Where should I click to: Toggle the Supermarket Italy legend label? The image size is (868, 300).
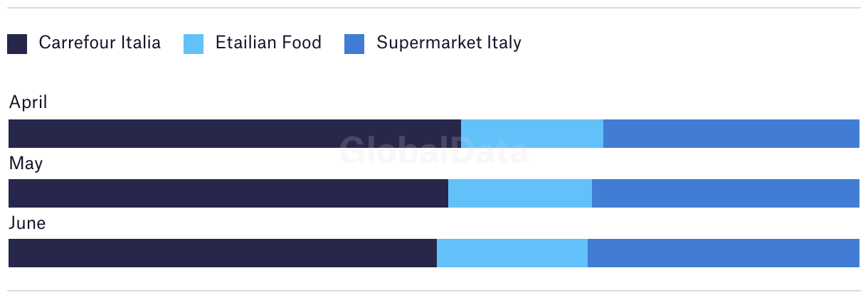point(449,43)
